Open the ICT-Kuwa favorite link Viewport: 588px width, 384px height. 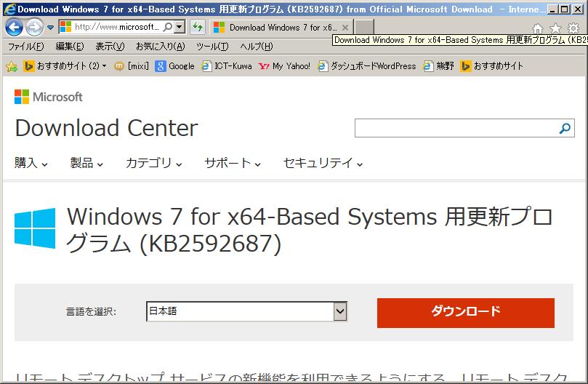pyautogui.click(x=227, y=66)
